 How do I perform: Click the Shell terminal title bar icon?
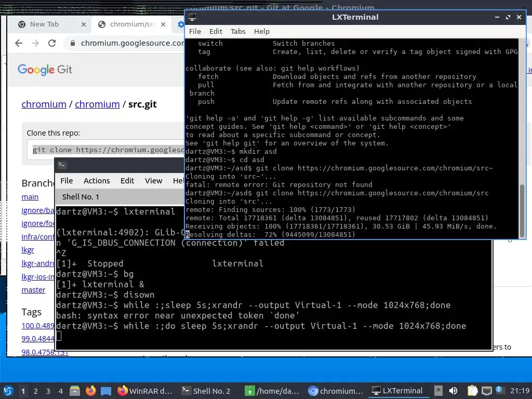click(62, 165)
